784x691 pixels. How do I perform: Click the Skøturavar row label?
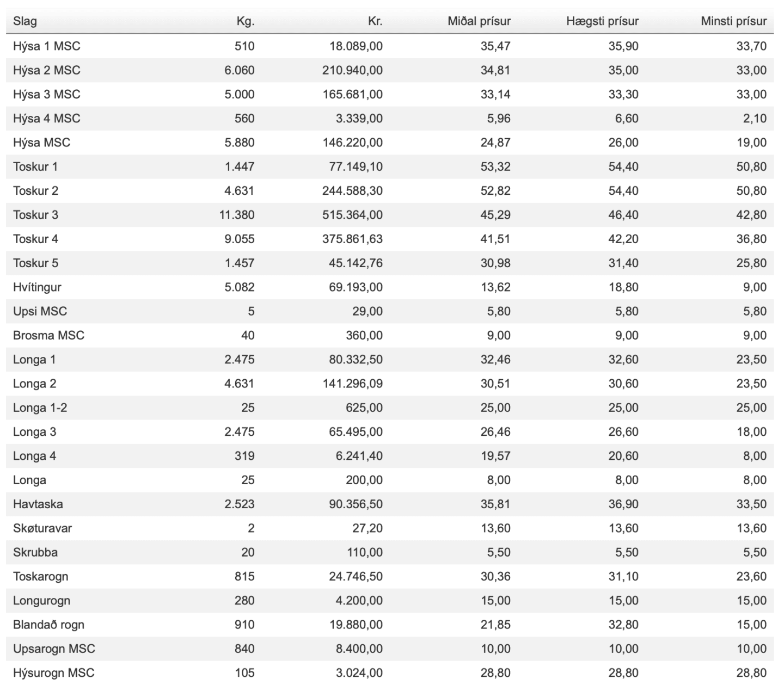pyautogui.click(x=42, y=528)
